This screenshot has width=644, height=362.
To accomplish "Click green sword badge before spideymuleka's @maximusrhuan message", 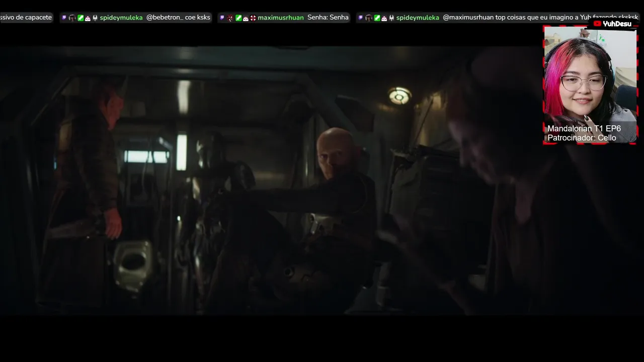I will coord(377,18).
